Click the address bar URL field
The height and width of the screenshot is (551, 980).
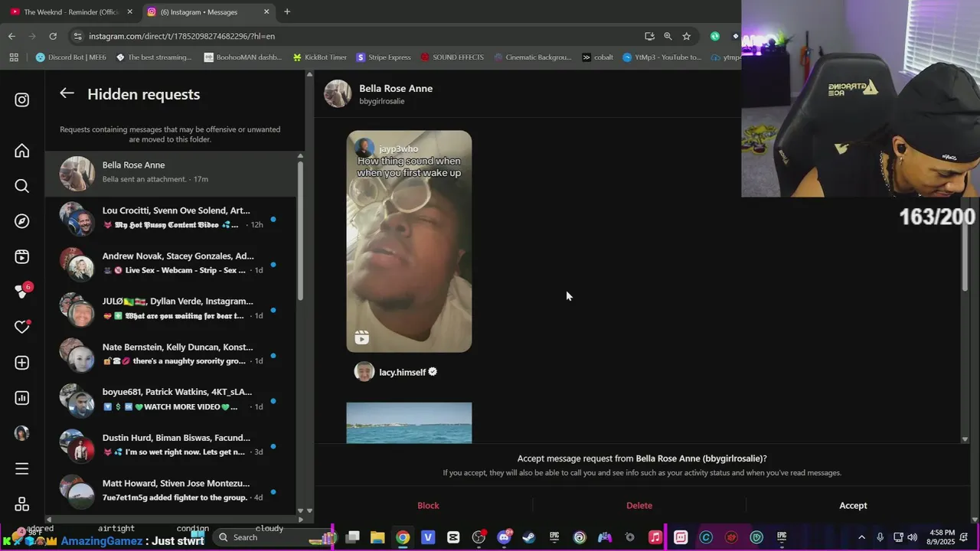tap(360, 36)
